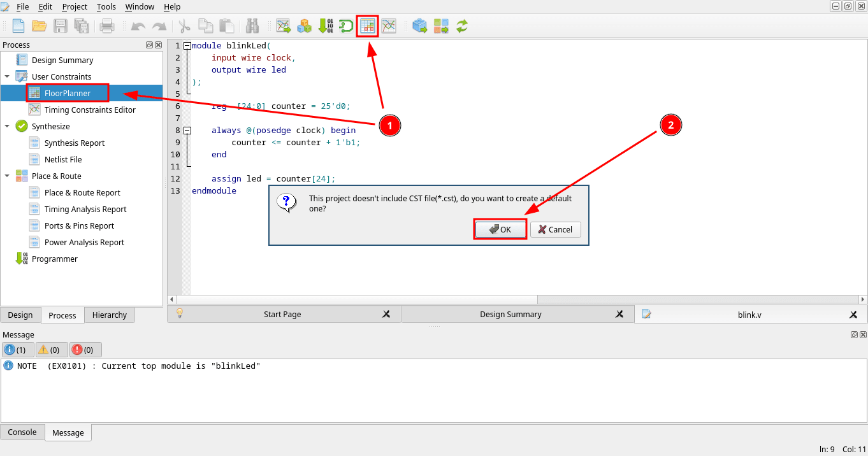Float the Process panel
This screenshot has width=868, height=456.
pos(150,45)
